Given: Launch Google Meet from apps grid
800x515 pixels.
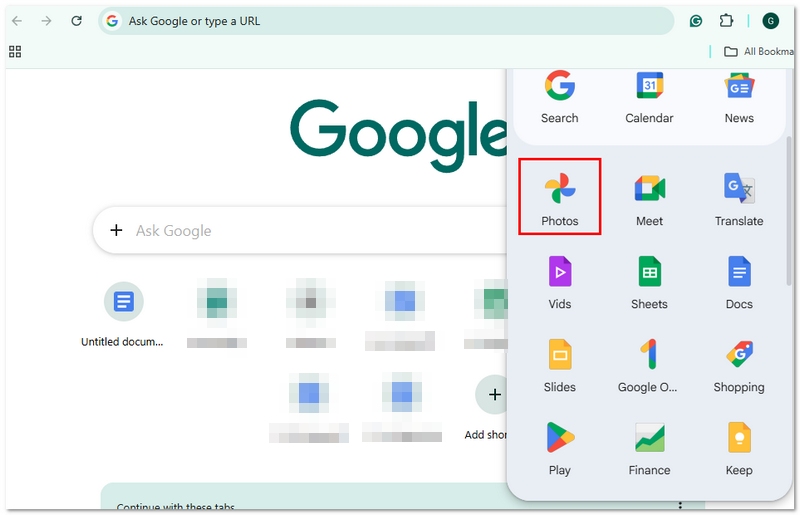Looking at the screenshot, I should click(x=649, y=199).
